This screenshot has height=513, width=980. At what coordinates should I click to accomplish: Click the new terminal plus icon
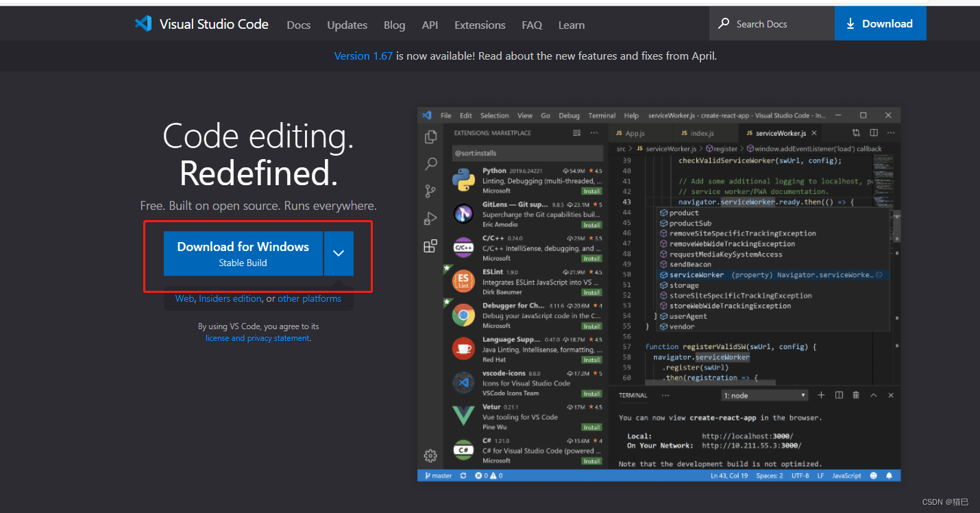(821, 395)
